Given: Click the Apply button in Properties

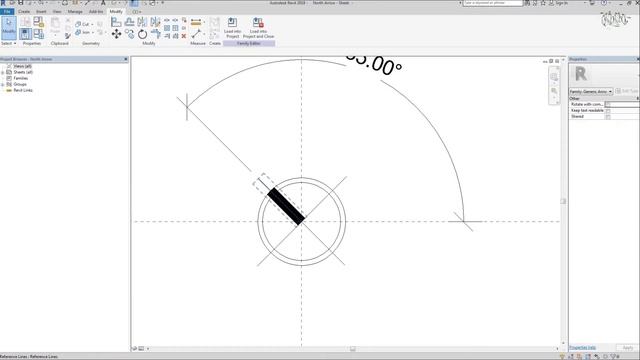Looking at the screenshot, I should 627,348.
